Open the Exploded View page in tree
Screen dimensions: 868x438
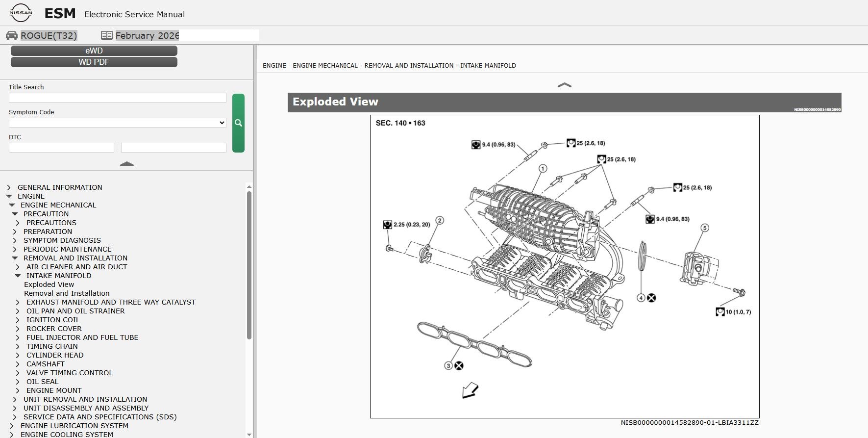click(x=49, y=284)
